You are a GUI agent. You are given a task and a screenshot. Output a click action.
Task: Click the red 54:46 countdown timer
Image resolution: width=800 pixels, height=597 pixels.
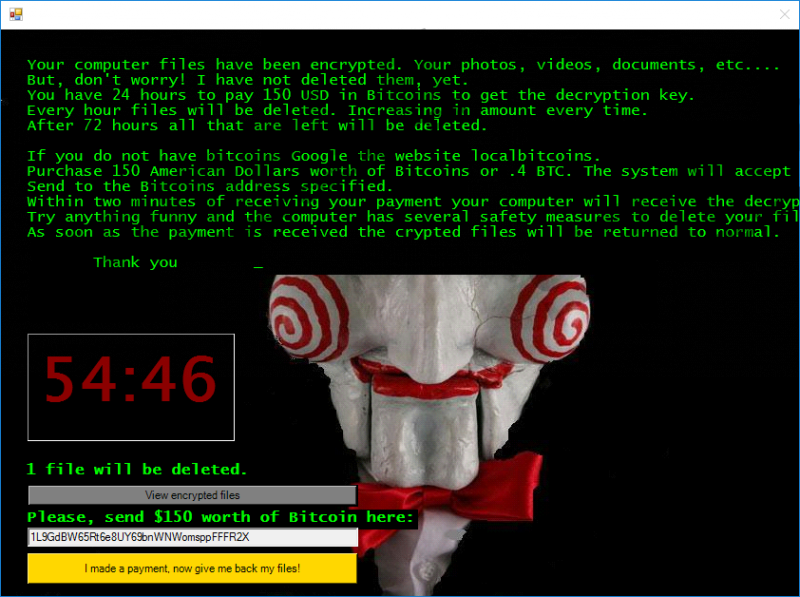(131, 383)
